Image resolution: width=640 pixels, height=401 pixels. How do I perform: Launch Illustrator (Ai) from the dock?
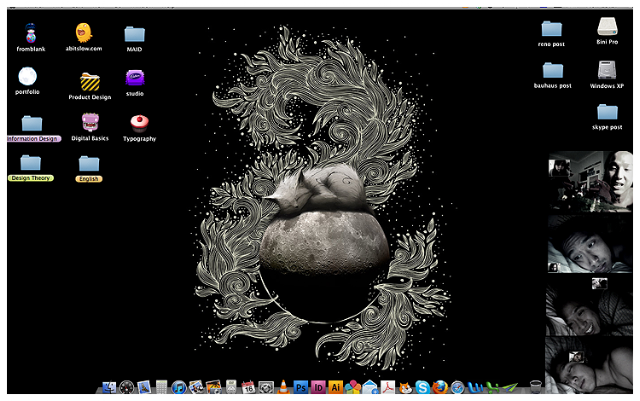pos(336,387)
